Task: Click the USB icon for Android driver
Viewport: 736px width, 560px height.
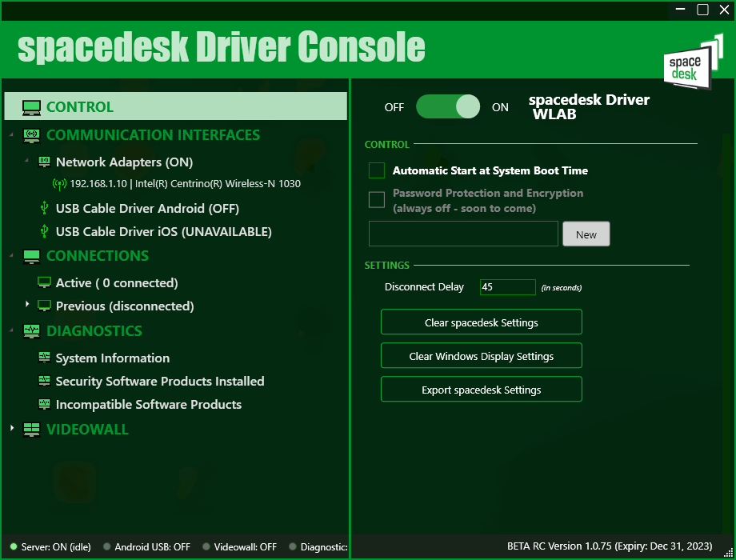Action: pos(45,208)
